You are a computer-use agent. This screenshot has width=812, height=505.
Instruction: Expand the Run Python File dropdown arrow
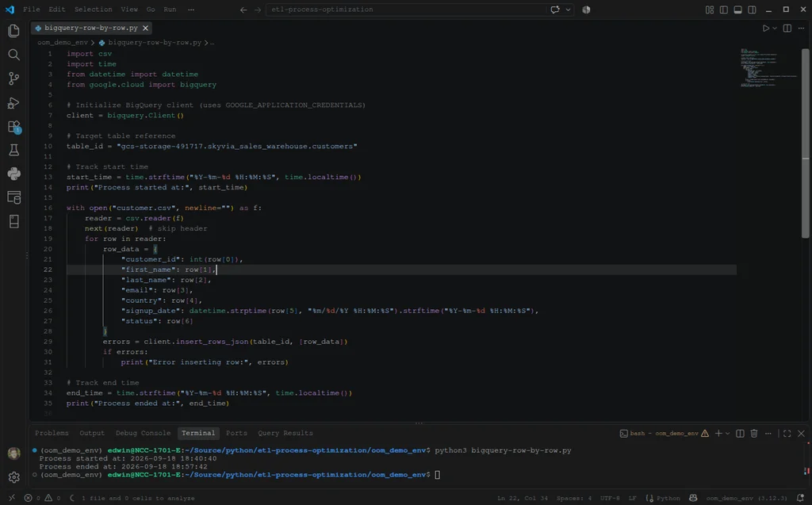coord(775,29)
